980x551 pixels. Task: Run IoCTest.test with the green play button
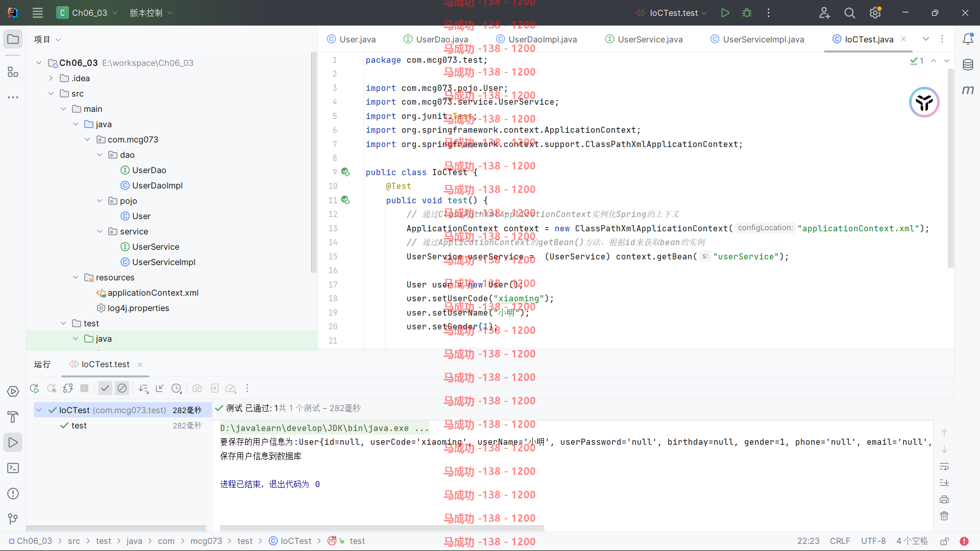[x=725, y=13]
